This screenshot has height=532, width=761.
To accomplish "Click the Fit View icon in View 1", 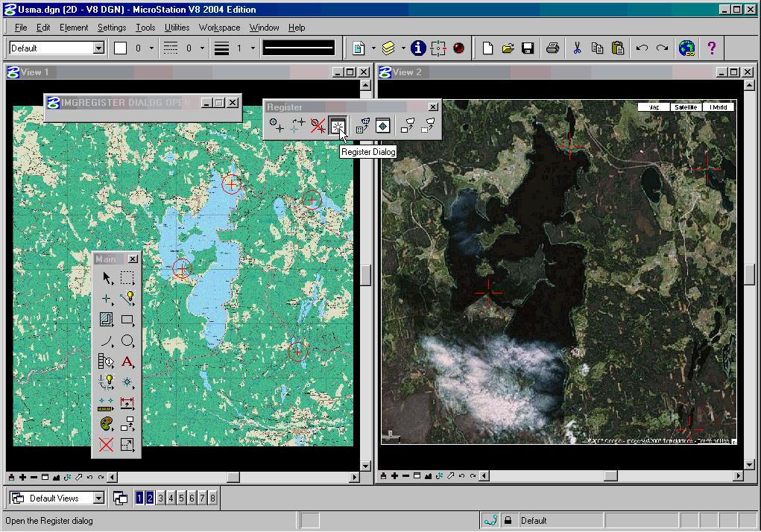I will tap(57, 477).
